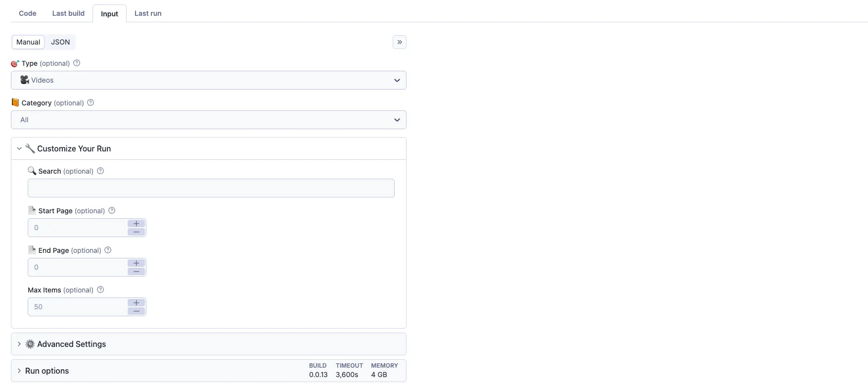Open the Type dropdown showing Videos
The image size is (868, 388).
[x=209, y=80]
